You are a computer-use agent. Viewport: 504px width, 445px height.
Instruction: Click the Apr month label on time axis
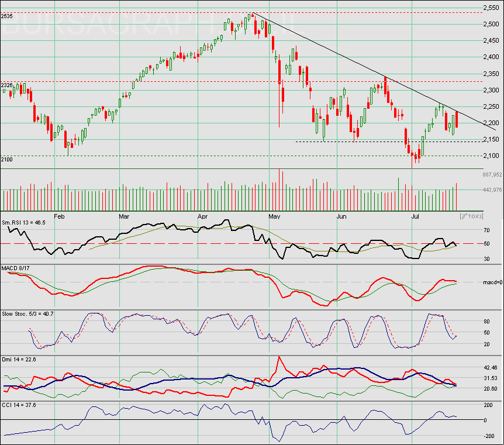[x=202, y=216]
